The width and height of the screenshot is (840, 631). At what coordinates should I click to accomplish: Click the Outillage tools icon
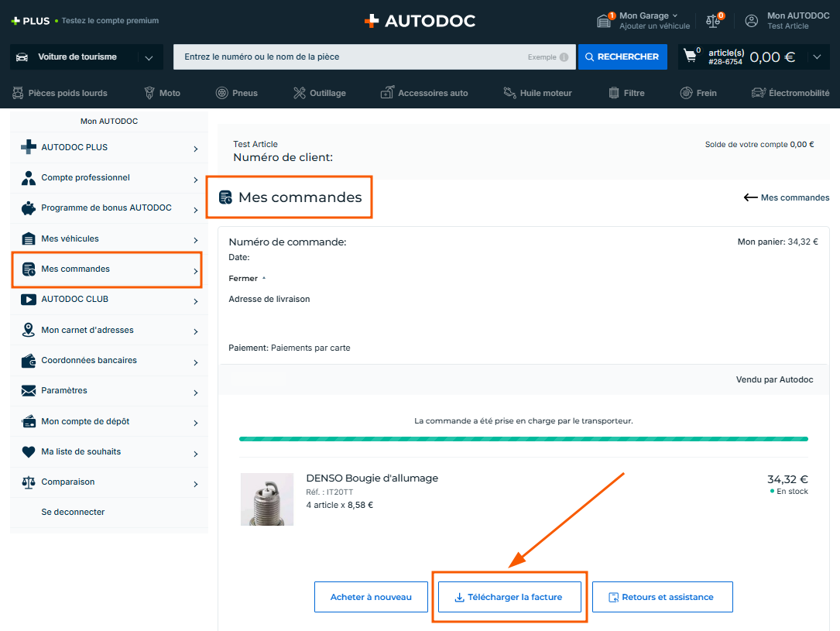pos(300,93)
